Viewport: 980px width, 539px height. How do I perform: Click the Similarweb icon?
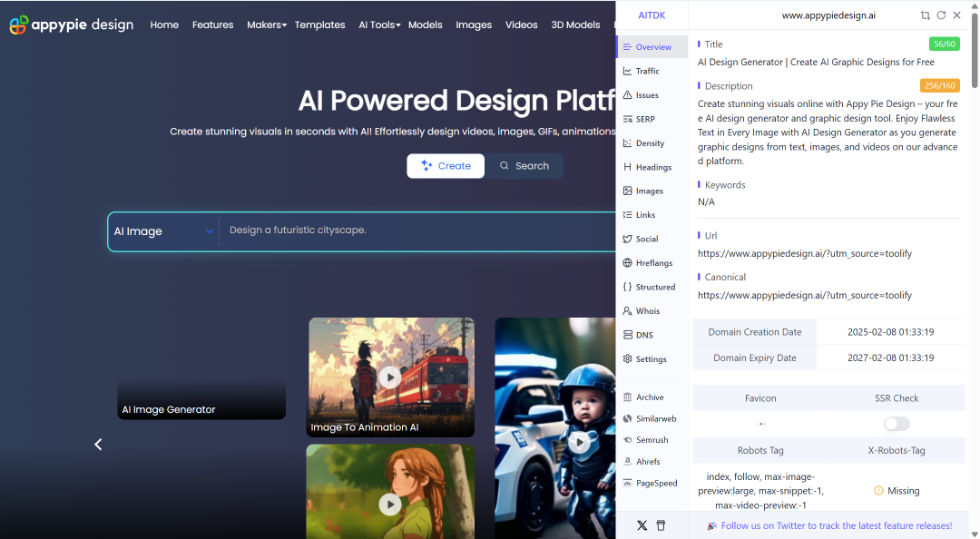pos(628,418)
